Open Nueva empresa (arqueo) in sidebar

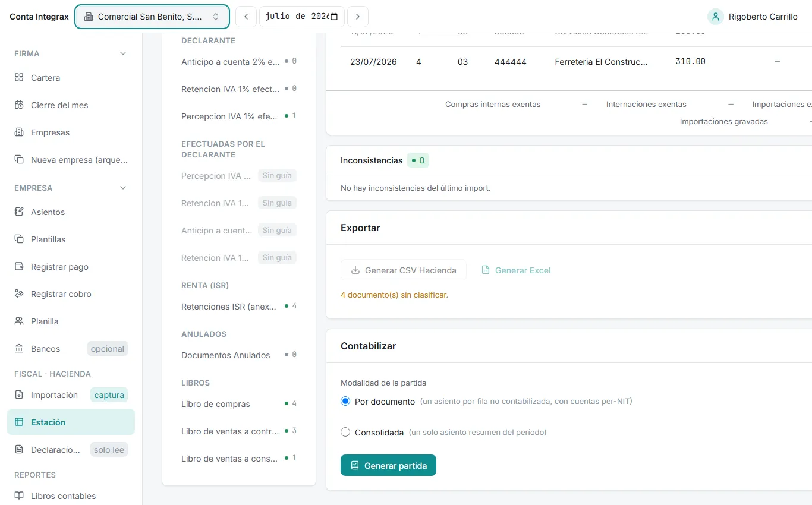click(x=71, y=160)
